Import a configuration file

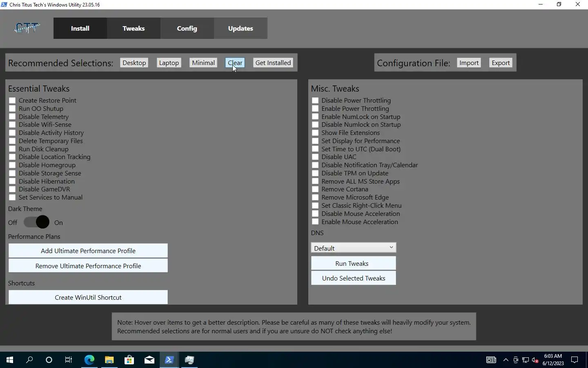coord(469,63)
